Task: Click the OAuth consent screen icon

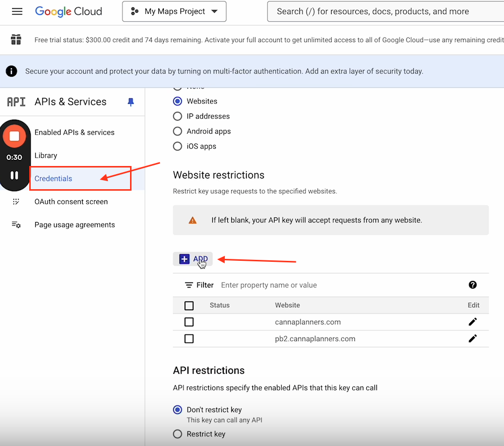Action: [16, 202]
